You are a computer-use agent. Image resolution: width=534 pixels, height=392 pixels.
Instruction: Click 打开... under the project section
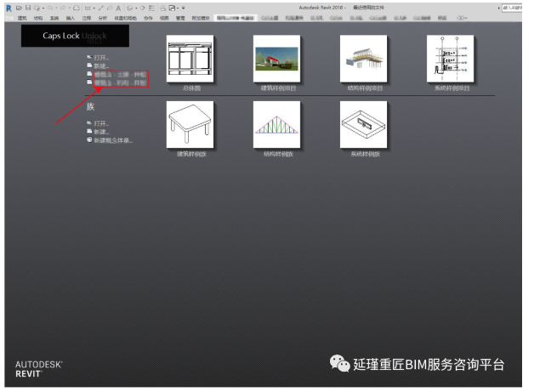tap(101, 58)
